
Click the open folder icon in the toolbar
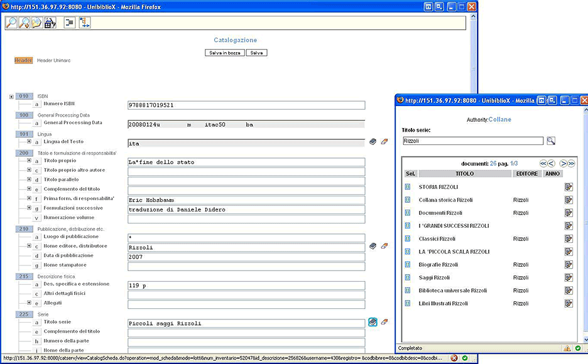point(36,23)
